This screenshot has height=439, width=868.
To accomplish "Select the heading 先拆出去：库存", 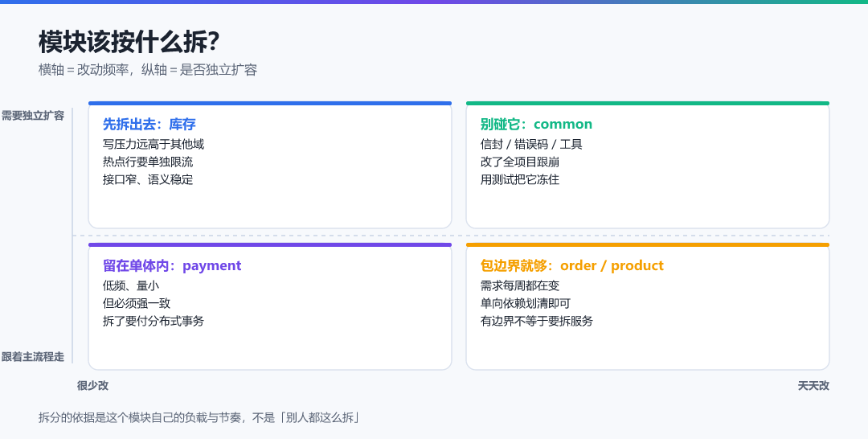I will click(x=149, y=124).
